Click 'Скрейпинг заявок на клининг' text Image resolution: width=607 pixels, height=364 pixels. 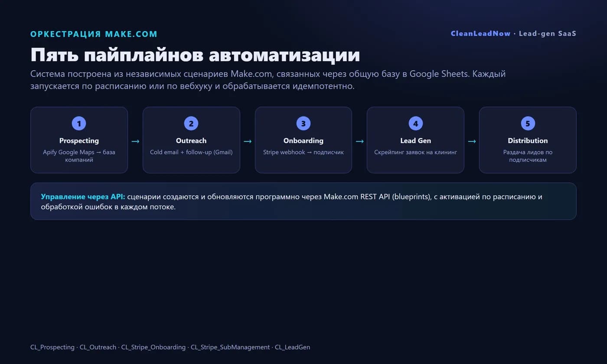[x=415, y=152]
